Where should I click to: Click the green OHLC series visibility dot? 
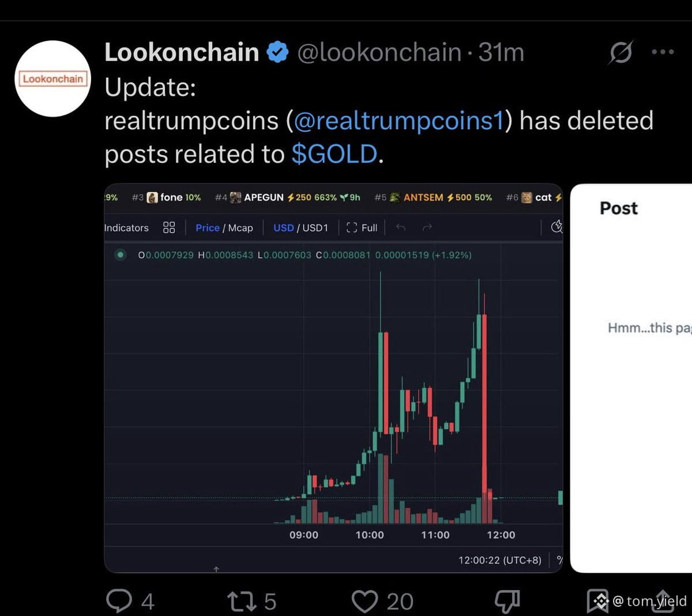[120, 254]
